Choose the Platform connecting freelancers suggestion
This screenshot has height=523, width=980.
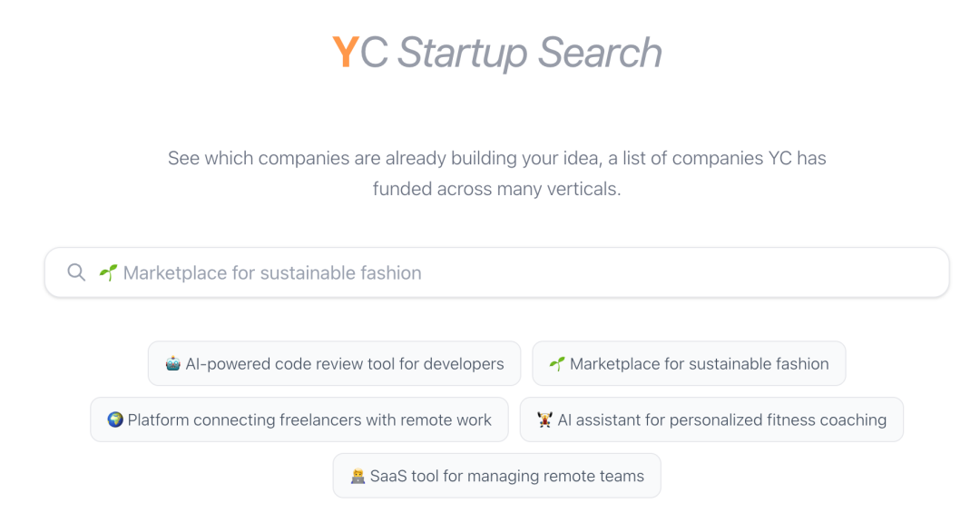point(299,419)
